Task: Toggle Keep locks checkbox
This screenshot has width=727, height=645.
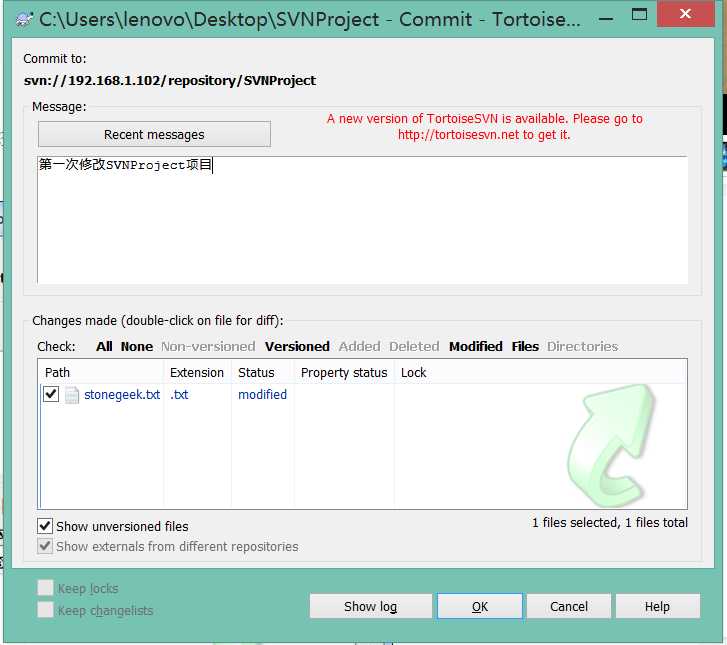Action: pos(45,588)
